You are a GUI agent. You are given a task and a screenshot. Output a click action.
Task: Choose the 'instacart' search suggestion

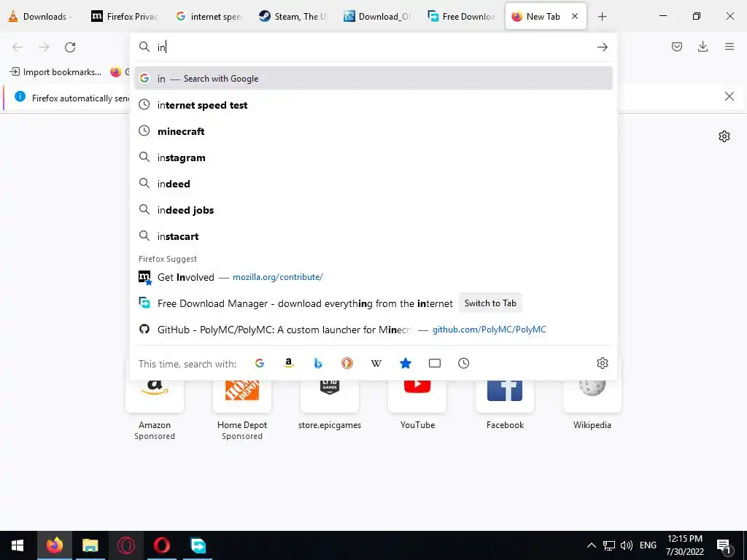tap(373, 236)
